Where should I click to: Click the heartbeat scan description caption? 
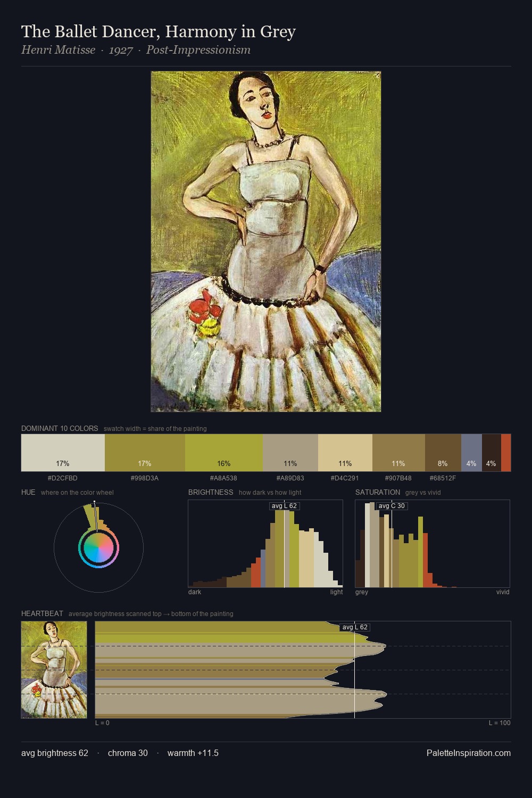(x=151, y=614)
